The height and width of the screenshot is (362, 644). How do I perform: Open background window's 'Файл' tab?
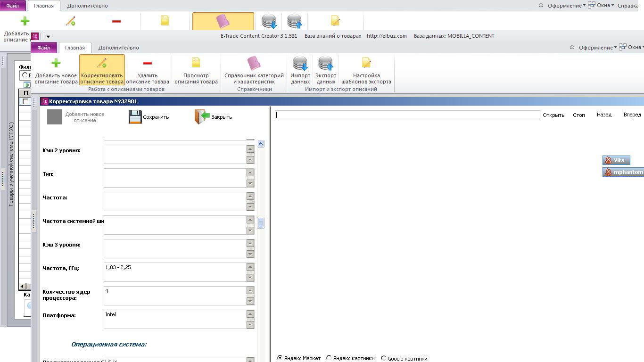click(x=13, y=6)
